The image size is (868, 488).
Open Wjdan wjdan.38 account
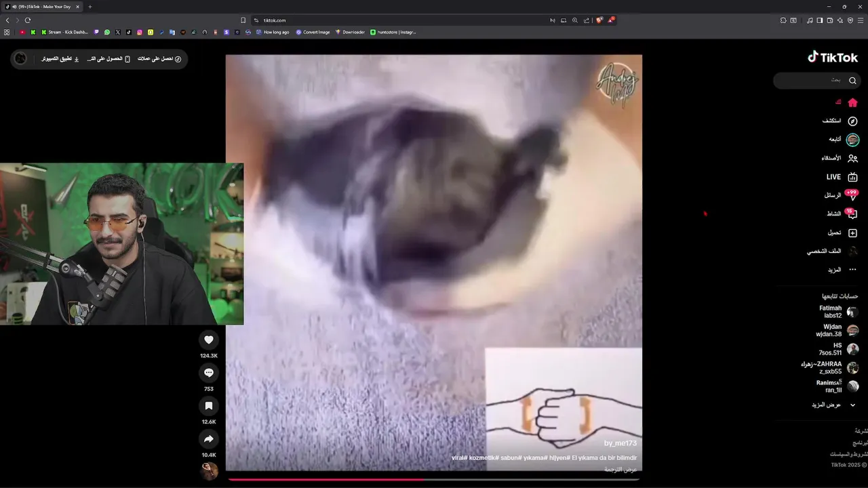[837, 331]
